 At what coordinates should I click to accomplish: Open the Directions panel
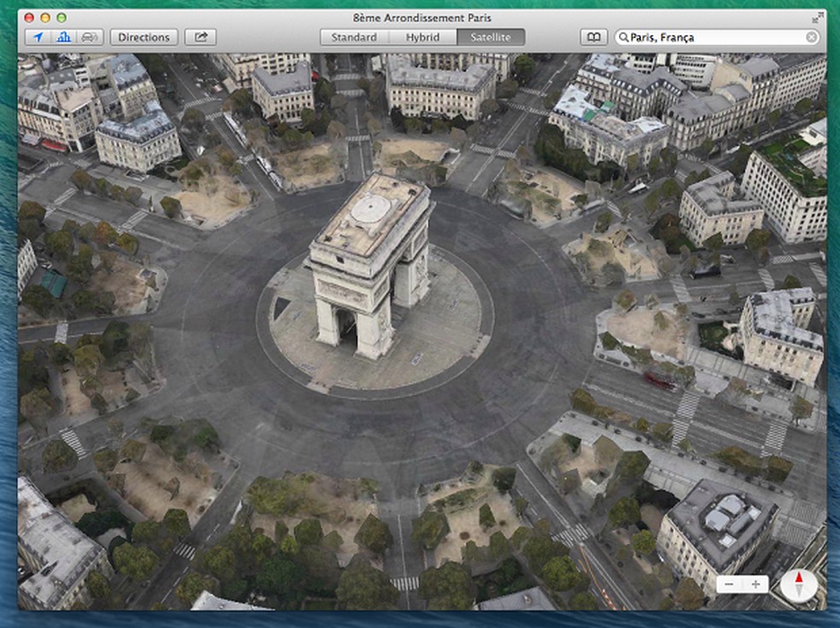(x=143, y=37)
